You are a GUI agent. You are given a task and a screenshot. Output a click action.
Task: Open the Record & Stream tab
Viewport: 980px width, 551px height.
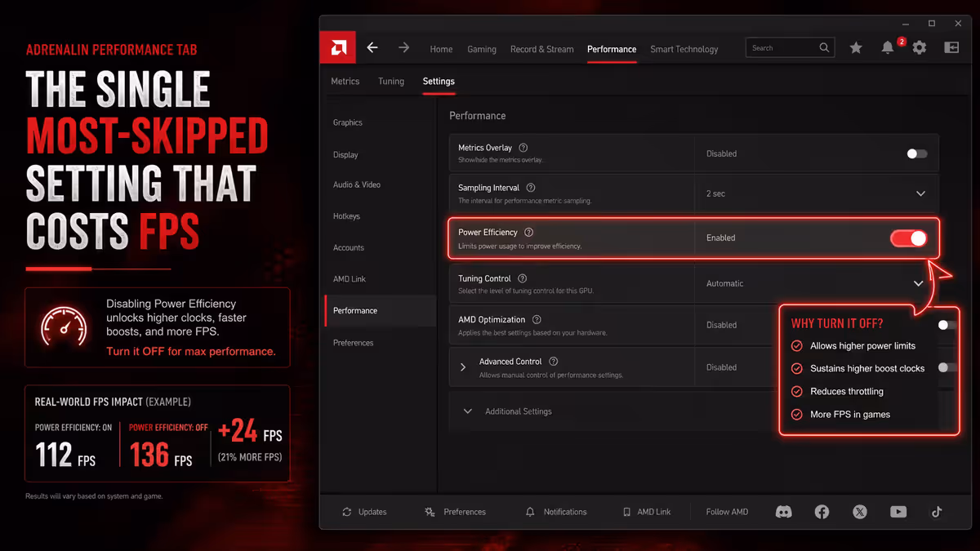point(542,49)
